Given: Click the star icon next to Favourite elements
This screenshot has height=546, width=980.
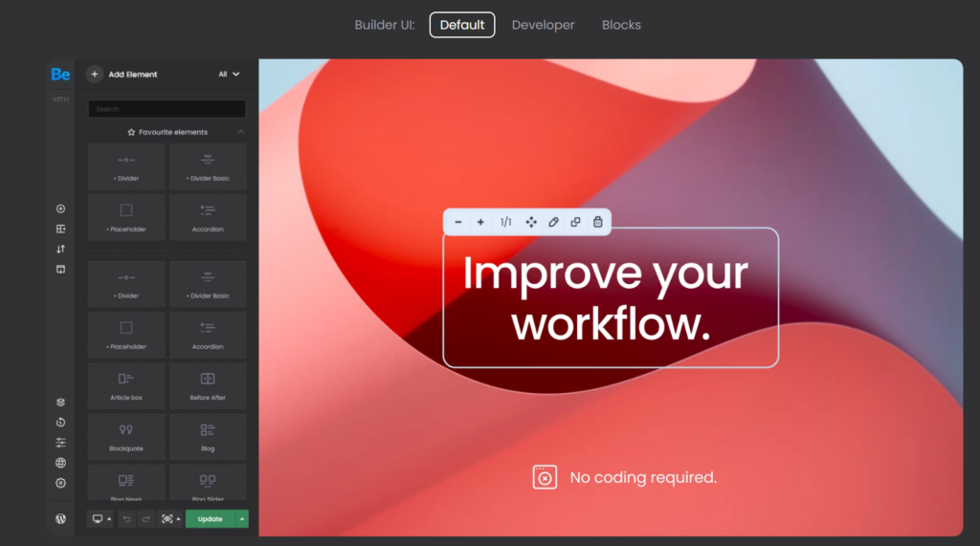Looking at the screenshot, I should click(131, 133).
